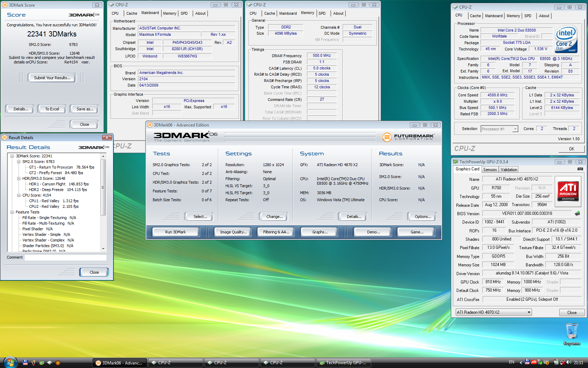Open SPD tab in CPU-Z window showing Motherboard
Image resolution: width=588 pixels, height=368 pixels.
coord(184,13)
